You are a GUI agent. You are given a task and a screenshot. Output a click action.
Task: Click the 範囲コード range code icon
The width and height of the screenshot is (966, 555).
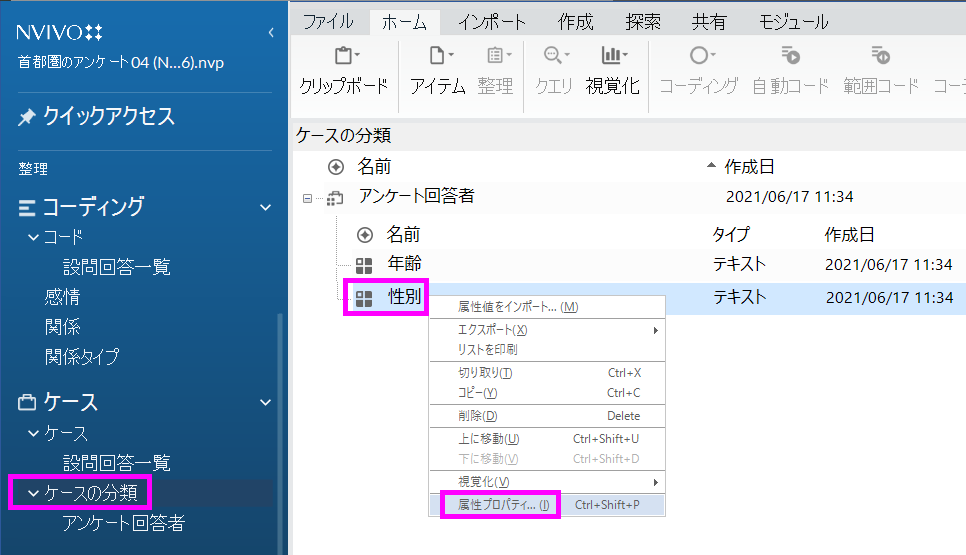(x=880, y=56)
